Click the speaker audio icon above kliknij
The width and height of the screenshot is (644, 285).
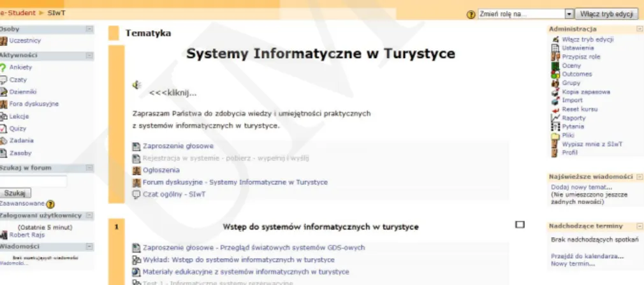(x=136, y=85)
